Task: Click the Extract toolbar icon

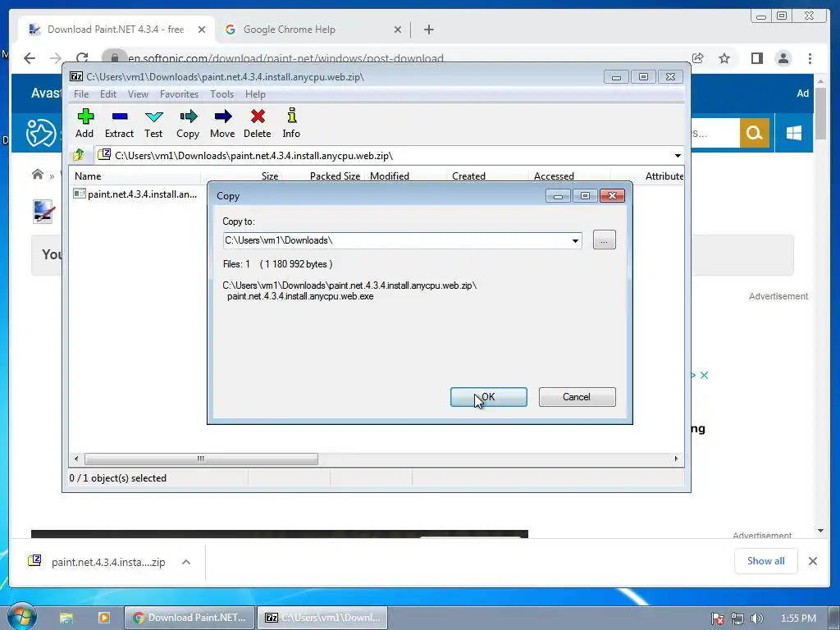Action: 119,124
